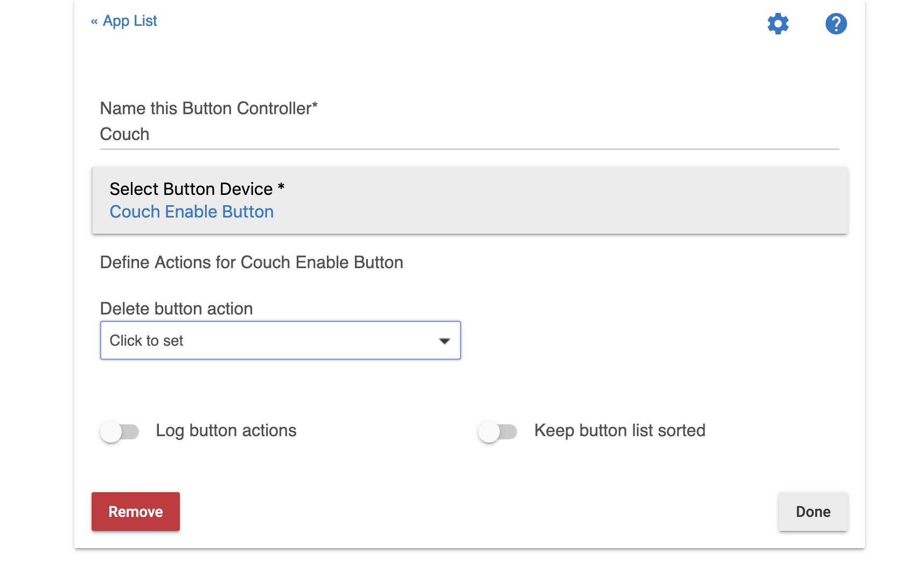Click the red Remove button
Viewport: 921px width, 588px height.
click(x=136, y=512)
